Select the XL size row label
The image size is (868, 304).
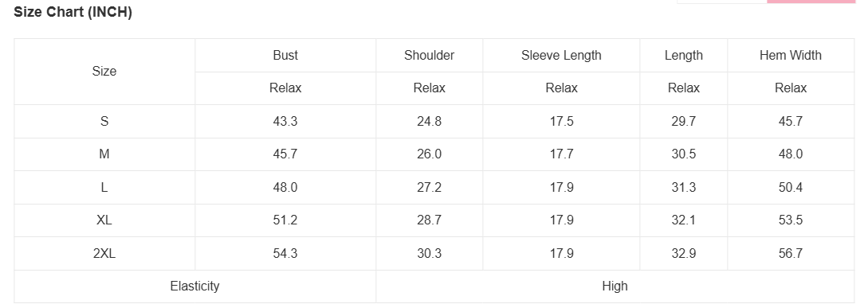(x=104, y=220)
